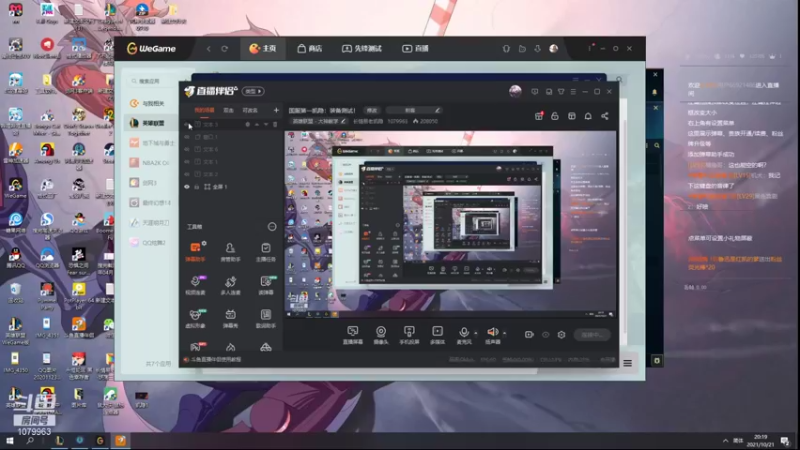Toggle visibility of 文本 6 source

[187, 149]
